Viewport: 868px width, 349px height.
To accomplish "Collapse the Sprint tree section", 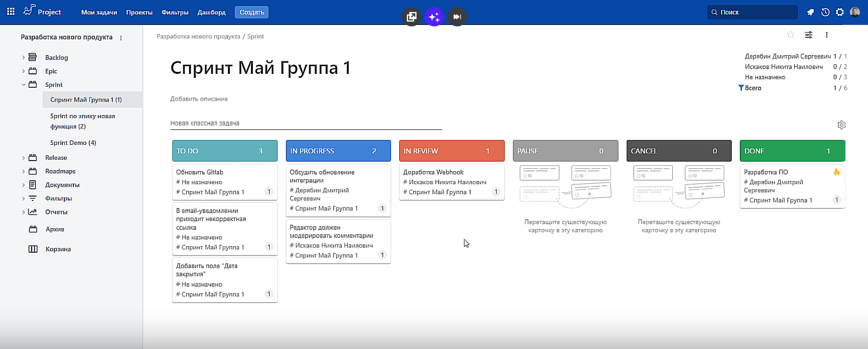I will pyautogui.click(x=23, y=85).
